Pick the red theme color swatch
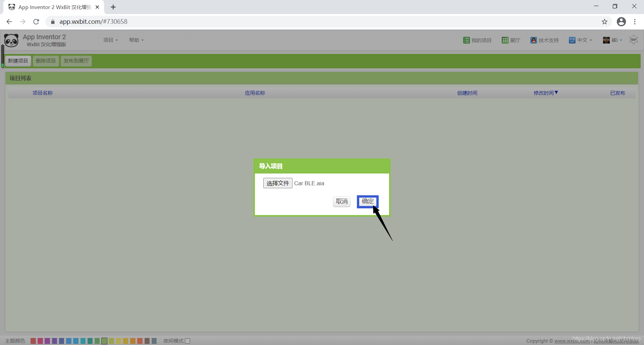The image size is (644, 345). [x=33, y=341]
